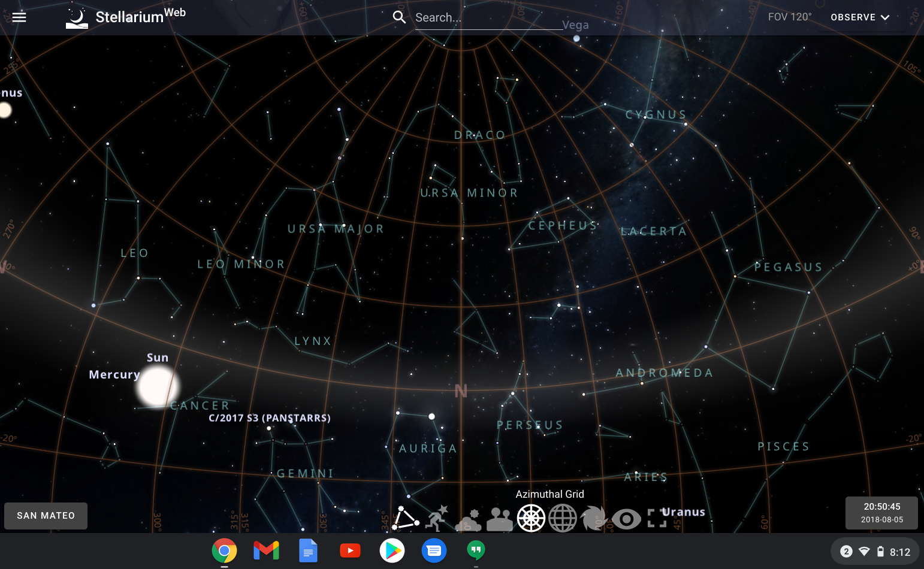Click the DRACO constellation label
The height and width of the screenshot is (569, 924).
480,135
